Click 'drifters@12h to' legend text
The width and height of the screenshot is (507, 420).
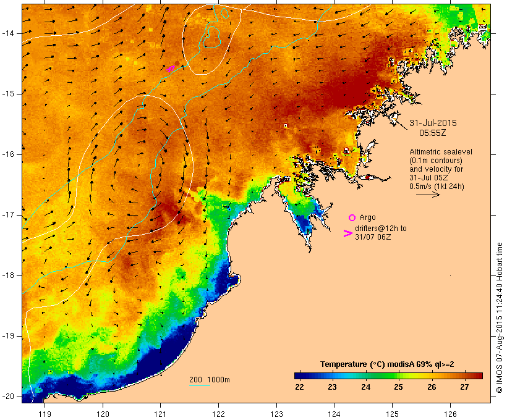click(381, 229)
